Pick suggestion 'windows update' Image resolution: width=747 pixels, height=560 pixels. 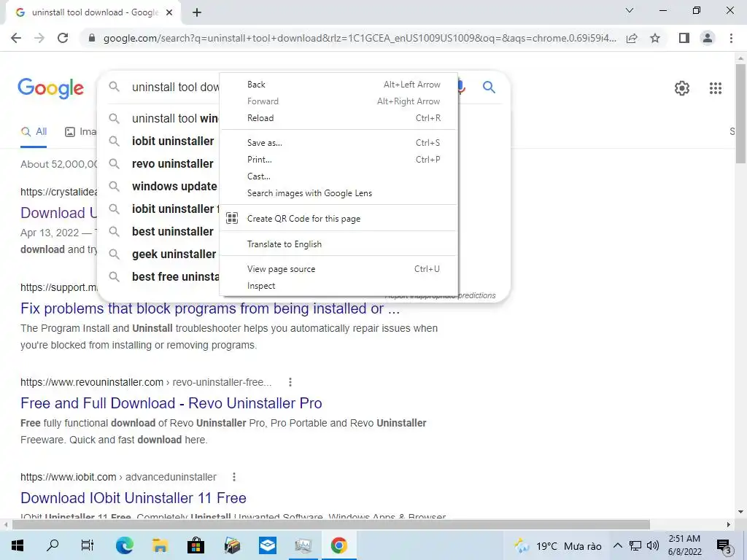pyautogui.click(x=174, y=186)
